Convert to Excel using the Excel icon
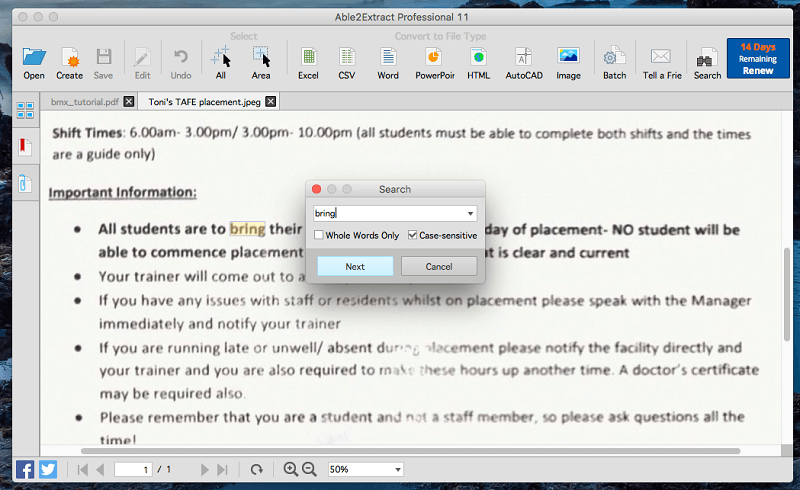The width and height of the screenshot is (800, 490). point(308,57)
